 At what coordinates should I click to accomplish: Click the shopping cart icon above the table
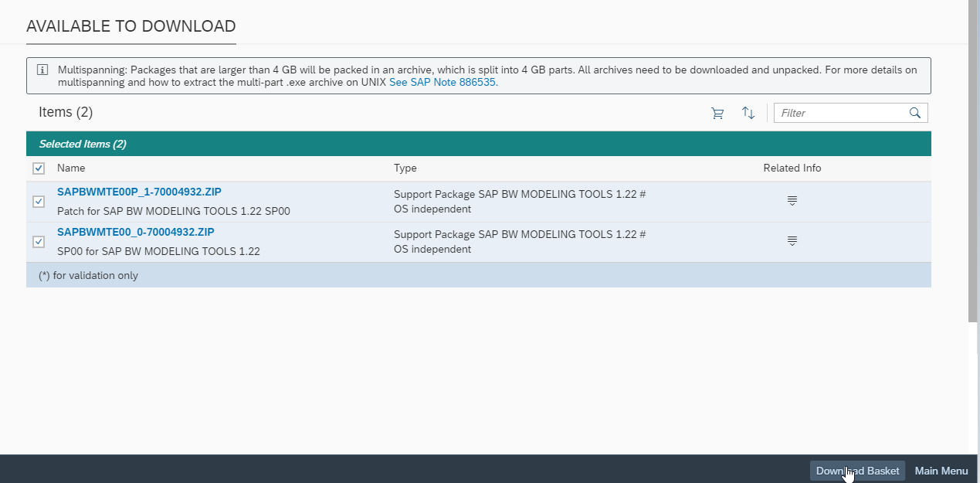[x=717, y=113]
